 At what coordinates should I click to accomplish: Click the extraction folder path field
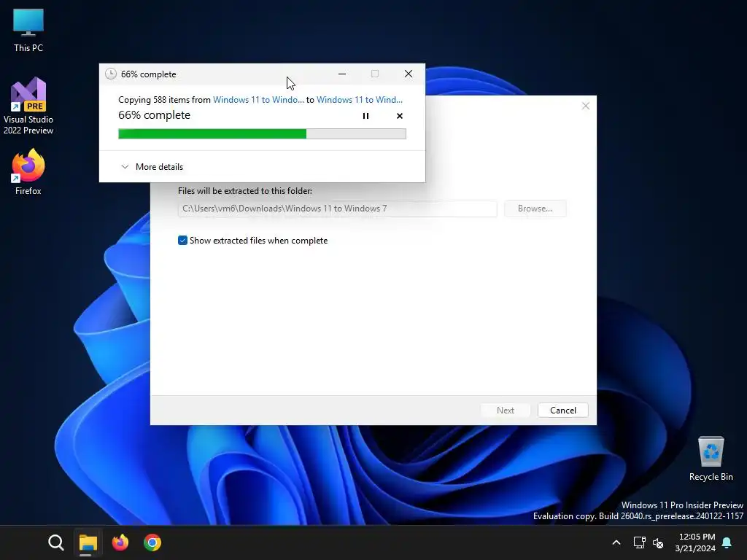pyautogui.click(x=337, y=209)
